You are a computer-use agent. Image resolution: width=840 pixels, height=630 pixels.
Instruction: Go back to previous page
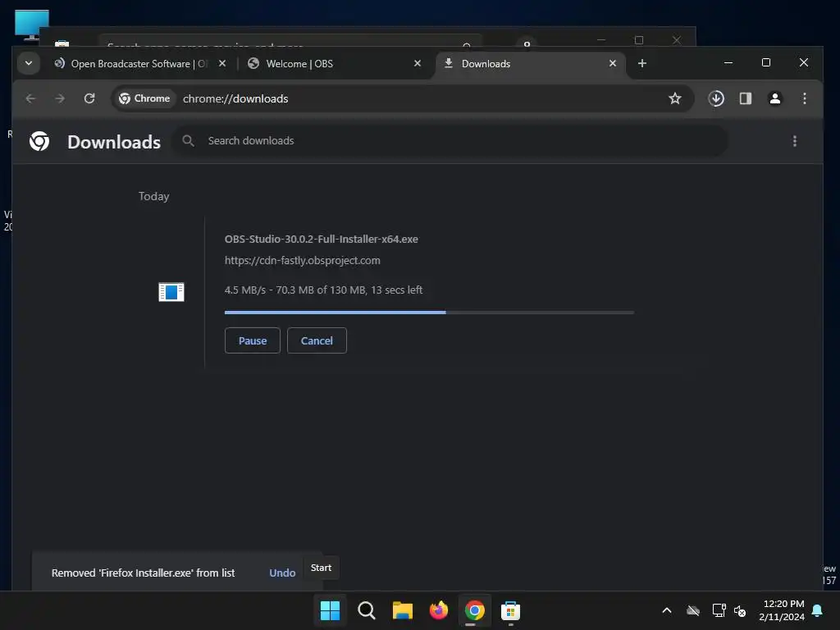coord(30,98)
